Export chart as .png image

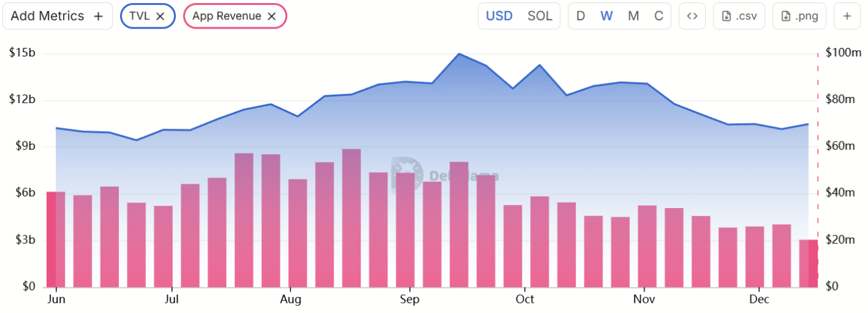799,16
